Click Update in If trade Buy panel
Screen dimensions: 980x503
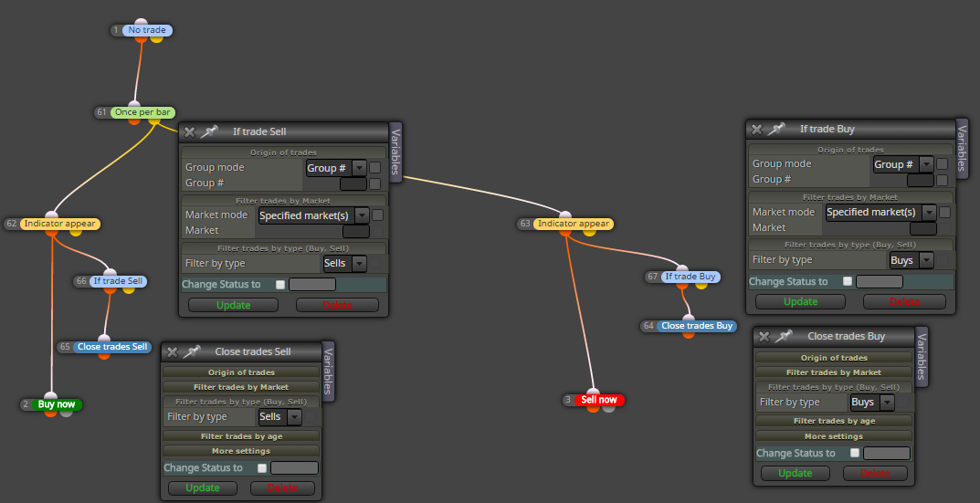click(x=800, y=302)
